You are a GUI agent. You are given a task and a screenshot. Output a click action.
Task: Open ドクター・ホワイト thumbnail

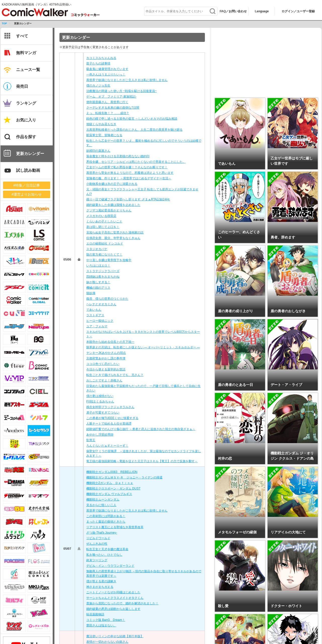click(x=293, y=576)
